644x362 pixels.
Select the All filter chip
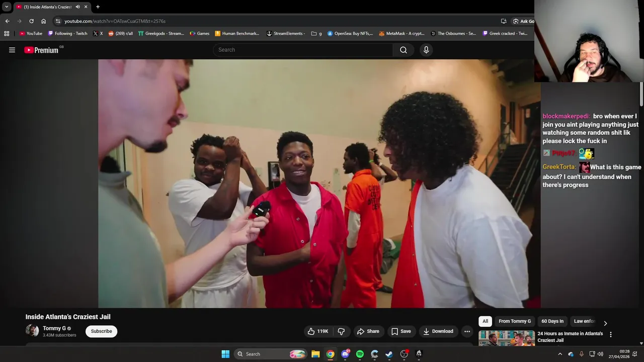coord(485,321)
